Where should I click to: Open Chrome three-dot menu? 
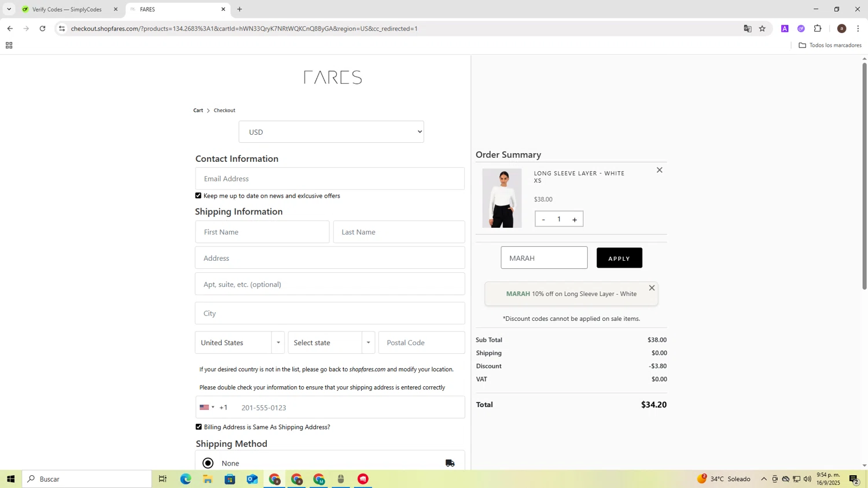[858, 28]
